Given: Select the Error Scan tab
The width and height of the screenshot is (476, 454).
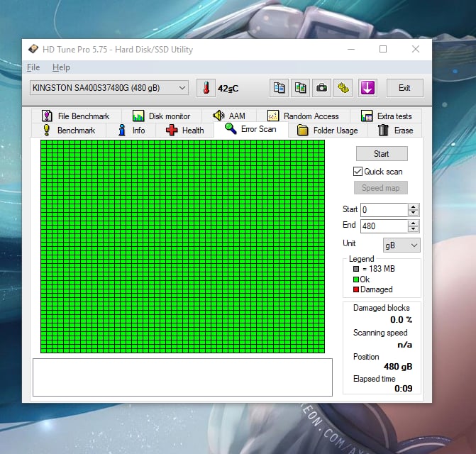Looking at the screenshot, I should pos(250,129).
